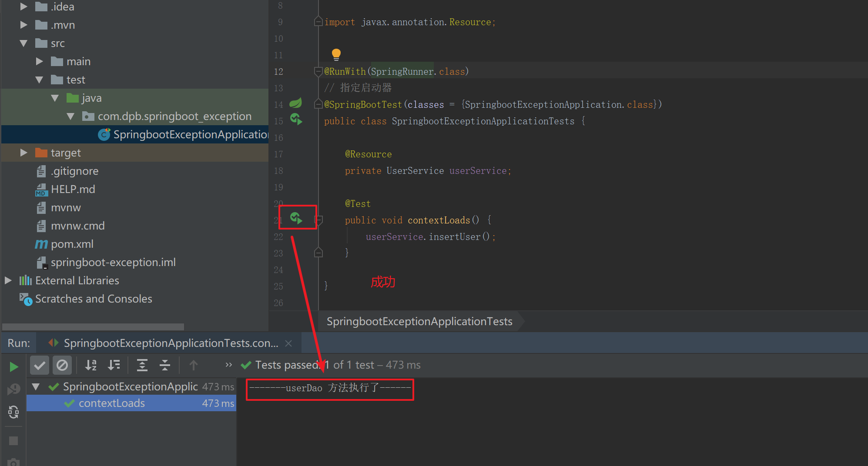
Task: Rerun tests with the green play button
Action: click(x=13, y=367)
